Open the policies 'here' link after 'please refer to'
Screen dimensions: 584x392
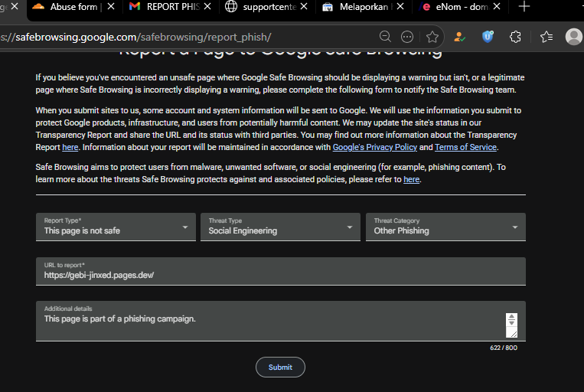pos(411,179)
